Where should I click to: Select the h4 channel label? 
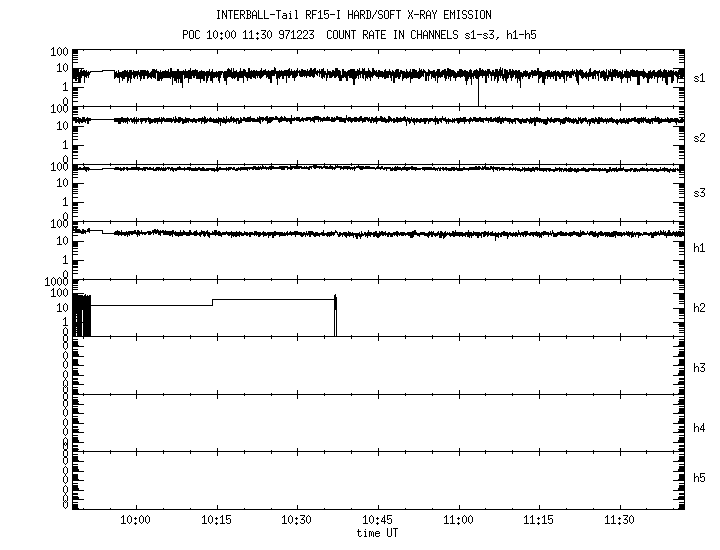click(699, 428)
